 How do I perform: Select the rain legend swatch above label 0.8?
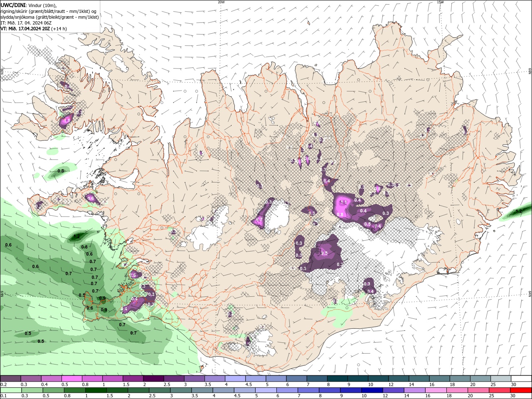[x=75, y=390]
